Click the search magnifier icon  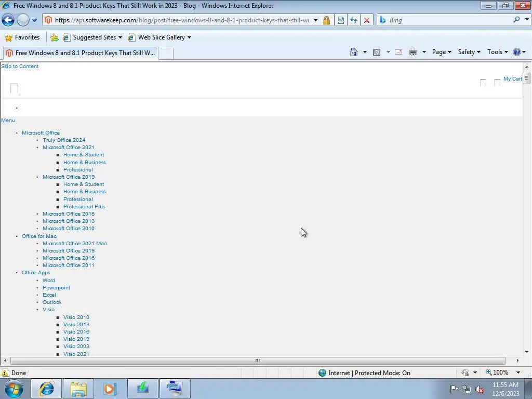click(516, 20)
